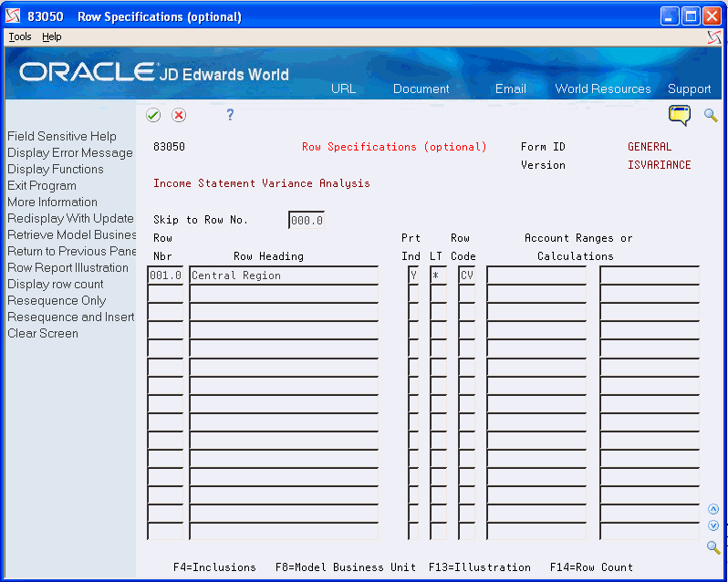Click the red X cancel icon
The image size is (728, 582).
pos(179,115)
